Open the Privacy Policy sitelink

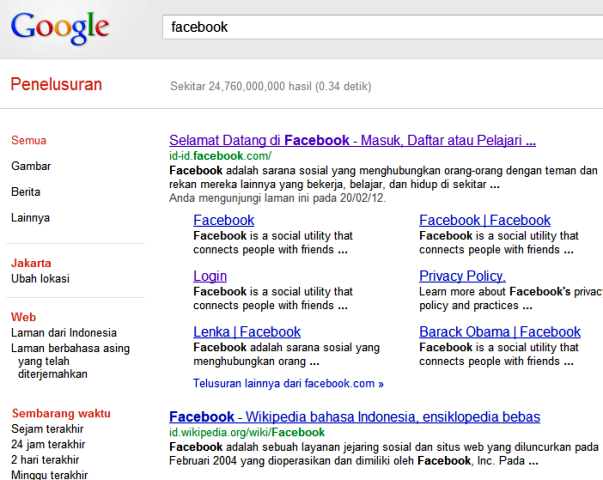tap(462, 276)
